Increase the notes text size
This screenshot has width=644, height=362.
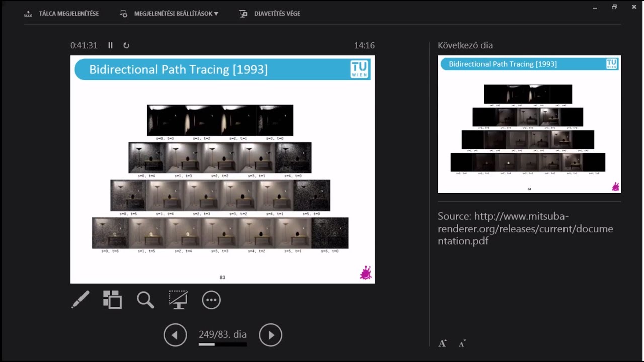click(443, 343)
